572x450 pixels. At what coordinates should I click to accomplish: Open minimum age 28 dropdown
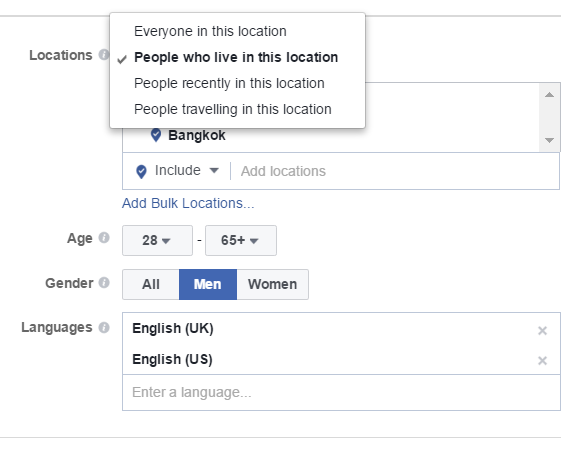[x=157, y=240]
